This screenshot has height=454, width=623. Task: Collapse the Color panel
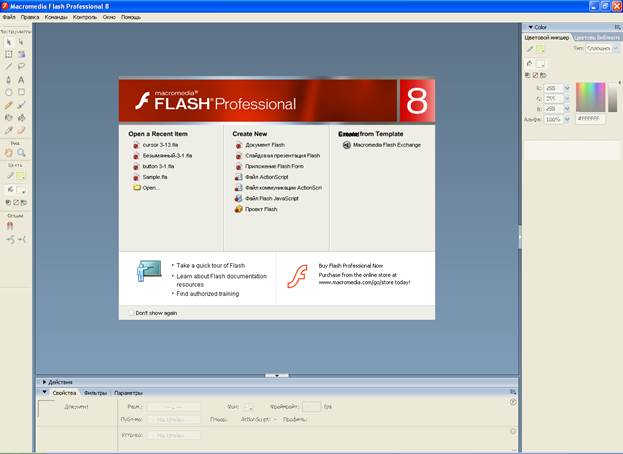tap(530, 27)
